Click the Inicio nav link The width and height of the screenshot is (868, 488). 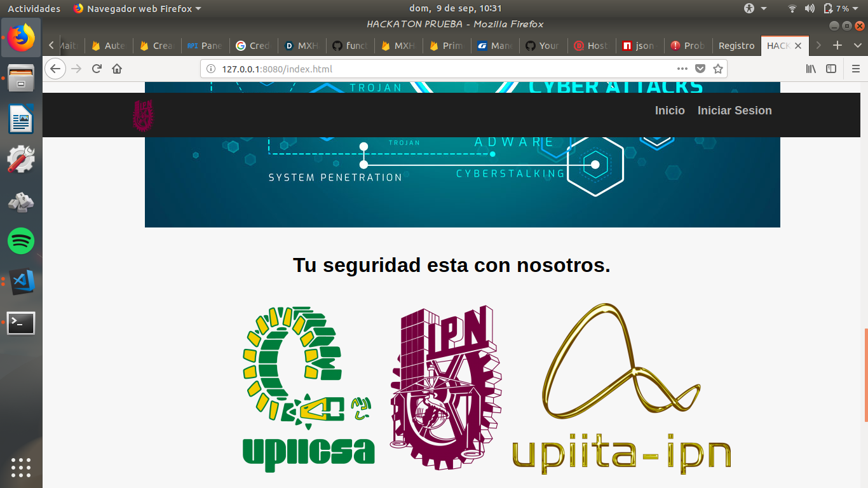pos(670,111)
